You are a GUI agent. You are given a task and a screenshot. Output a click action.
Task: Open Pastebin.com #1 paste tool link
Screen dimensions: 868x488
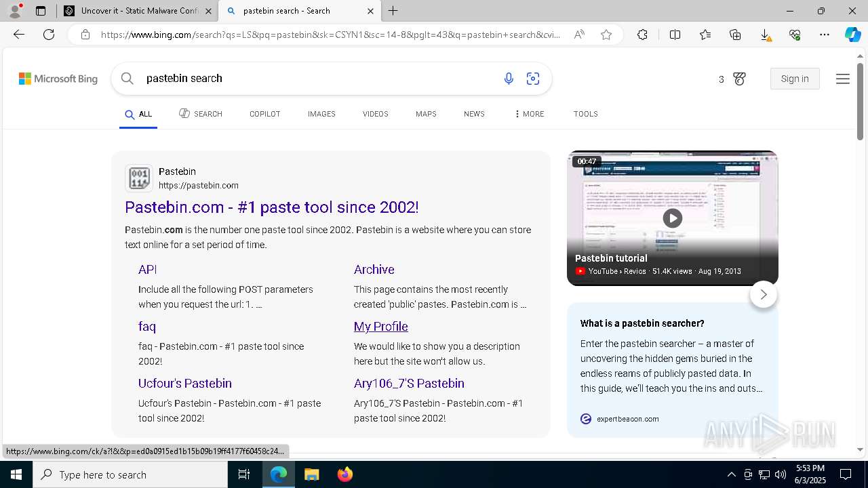tap(272, 207)
